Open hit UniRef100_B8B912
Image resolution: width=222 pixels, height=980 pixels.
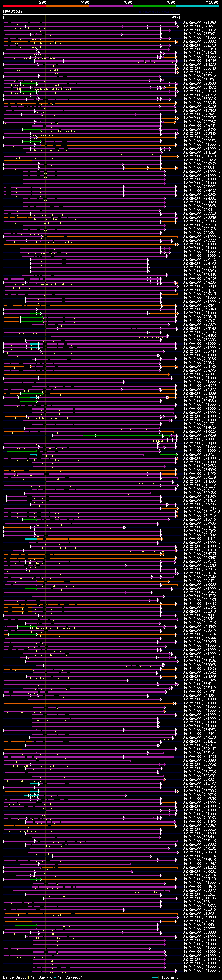[x=199, y=30]
